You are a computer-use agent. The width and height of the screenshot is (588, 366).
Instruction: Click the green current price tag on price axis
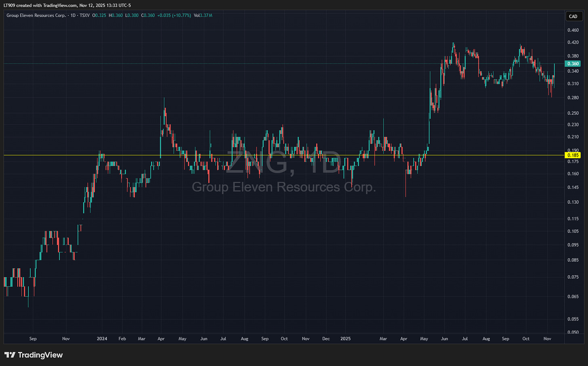coord(573,64)
